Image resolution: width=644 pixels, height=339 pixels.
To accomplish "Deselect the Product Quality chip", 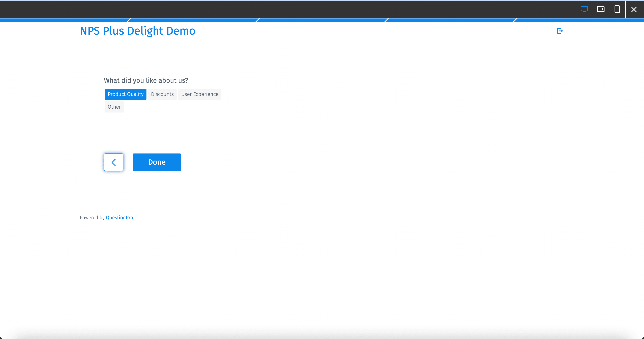I will 125,94.
